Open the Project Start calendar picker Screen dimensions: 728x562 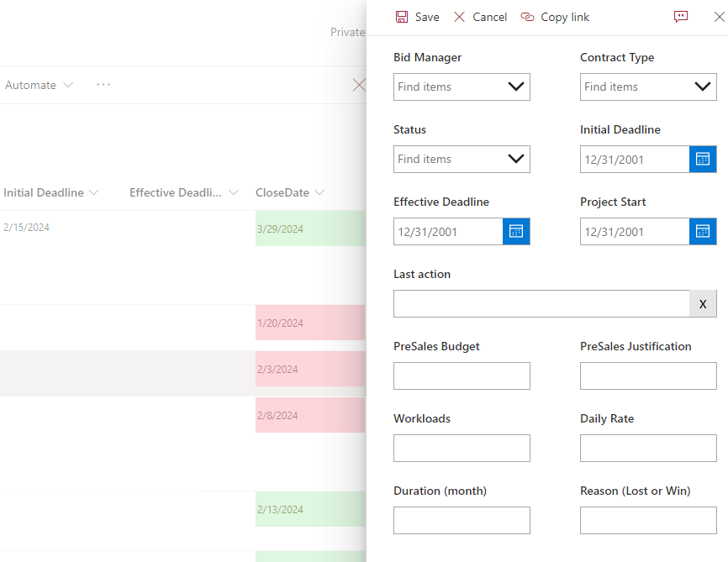tap(703, 231)
